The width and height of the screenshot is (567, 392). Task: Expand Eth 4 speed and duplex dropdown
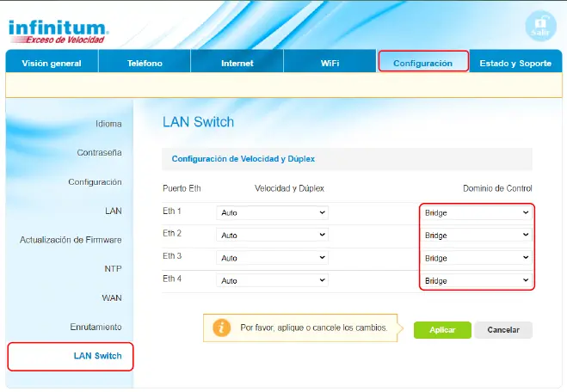(x=272, y=280)
